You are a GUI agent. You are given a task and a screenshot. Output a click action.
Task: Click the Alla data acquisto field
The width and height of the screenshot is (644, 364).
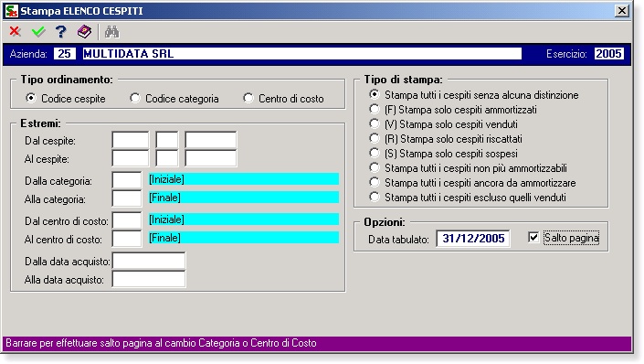click(x=149, y=279)
